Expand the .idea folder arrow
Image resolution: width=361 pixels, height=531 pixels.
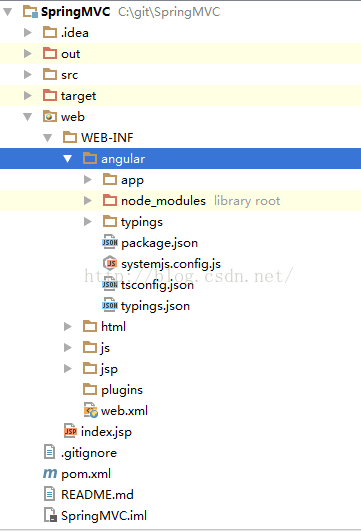click(28, 33)
